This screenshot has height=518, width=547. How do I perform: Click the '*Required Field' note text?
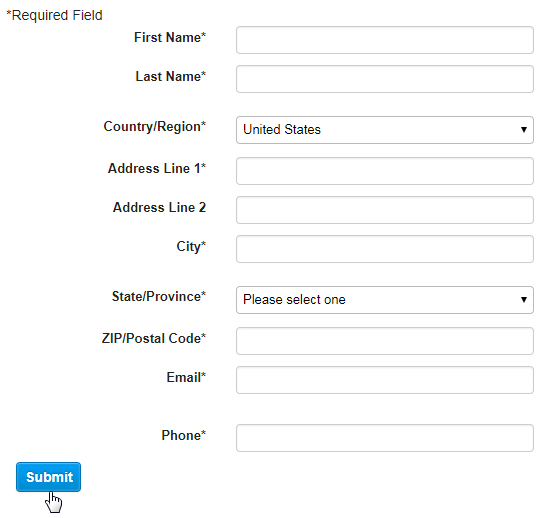[54, 16]
